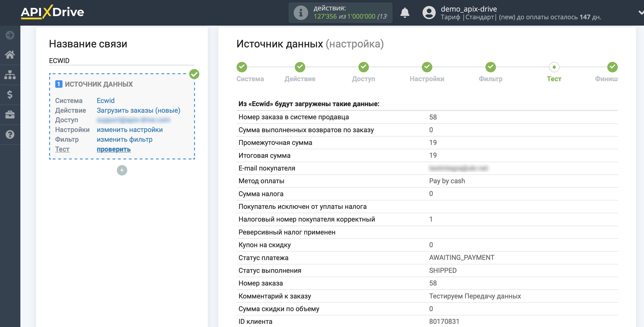Click the ApiX-Drive logo
Screen dimensions: 644x327
pos(52,12)
